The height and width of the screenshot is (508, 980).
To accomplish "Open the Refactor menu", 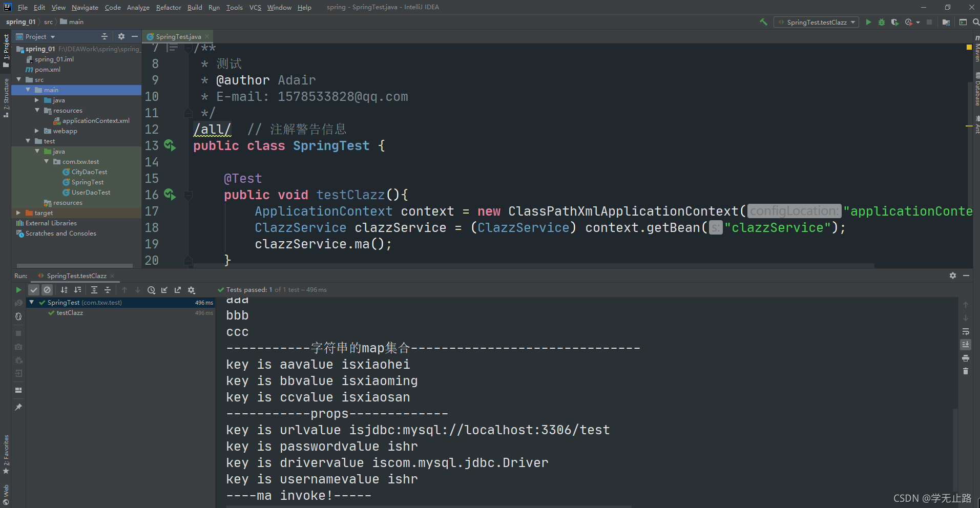I will click(169, 7).
